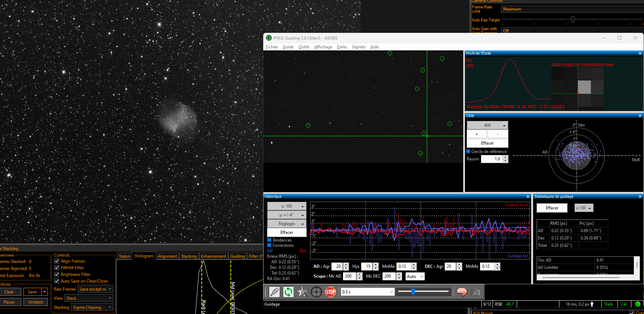
Task: Click the crosshair start guiding icon
Action: pyautogui.click(x=316, y=292)
